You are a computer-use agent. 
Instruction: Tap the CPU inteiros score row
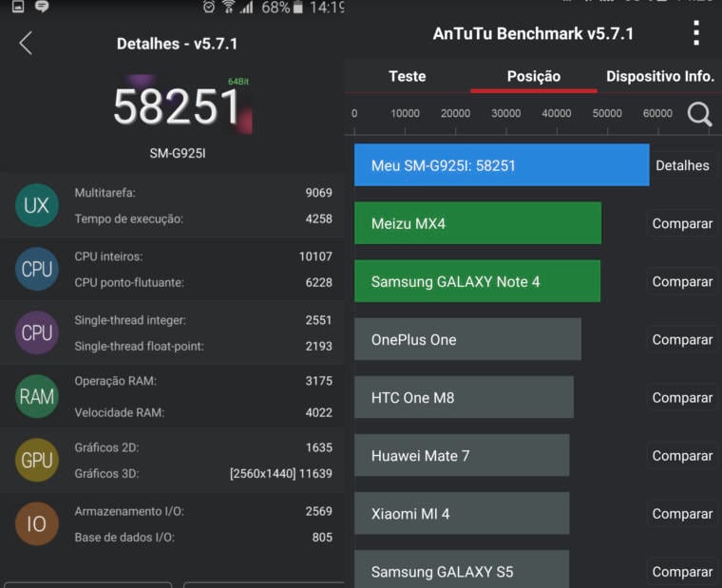203,256
